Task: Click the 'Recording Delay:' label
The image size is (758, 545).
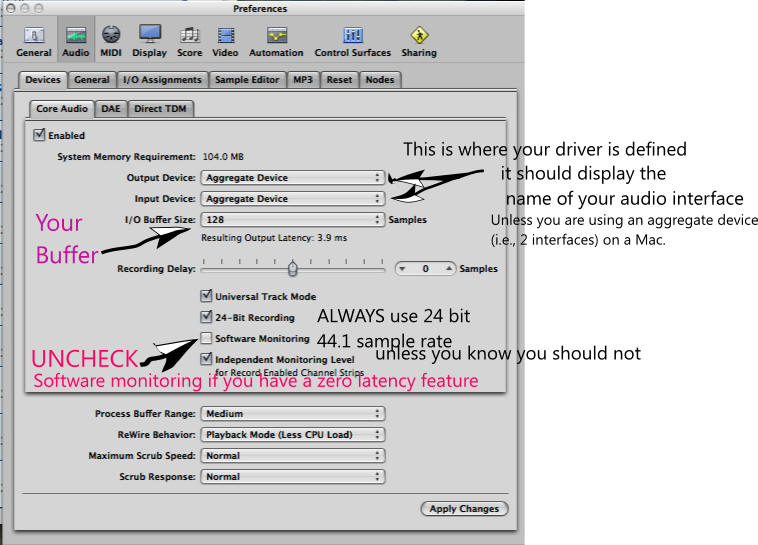Action: pos(156,269)
